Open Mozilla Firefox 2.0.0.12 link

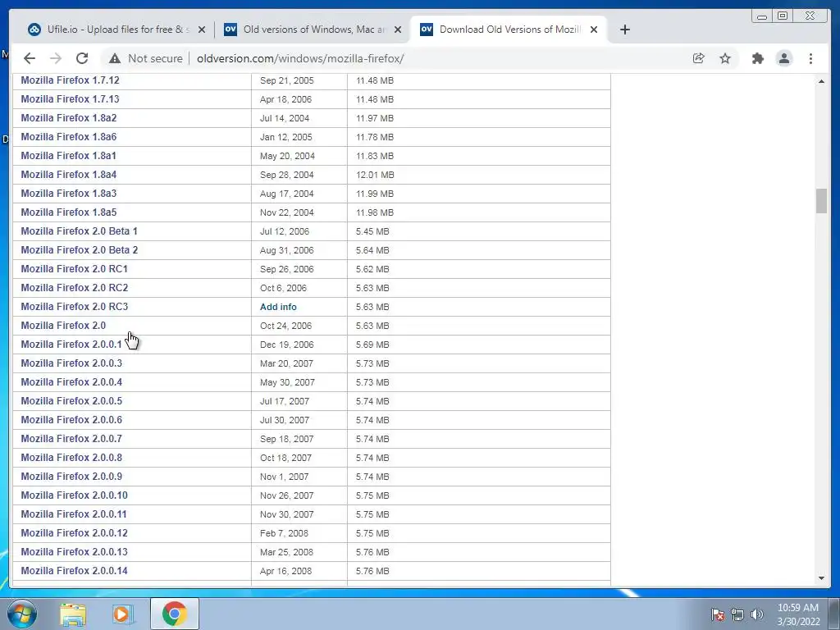tap(75, 533)
